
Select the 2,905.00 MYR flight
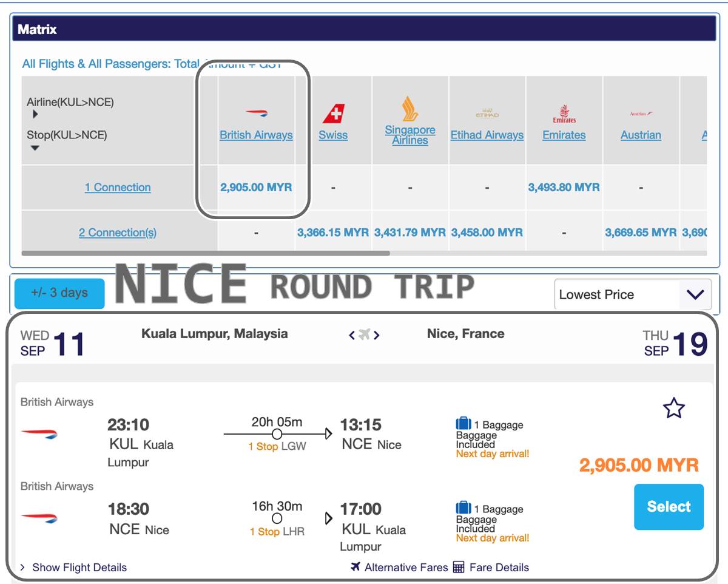coord(669,507)
